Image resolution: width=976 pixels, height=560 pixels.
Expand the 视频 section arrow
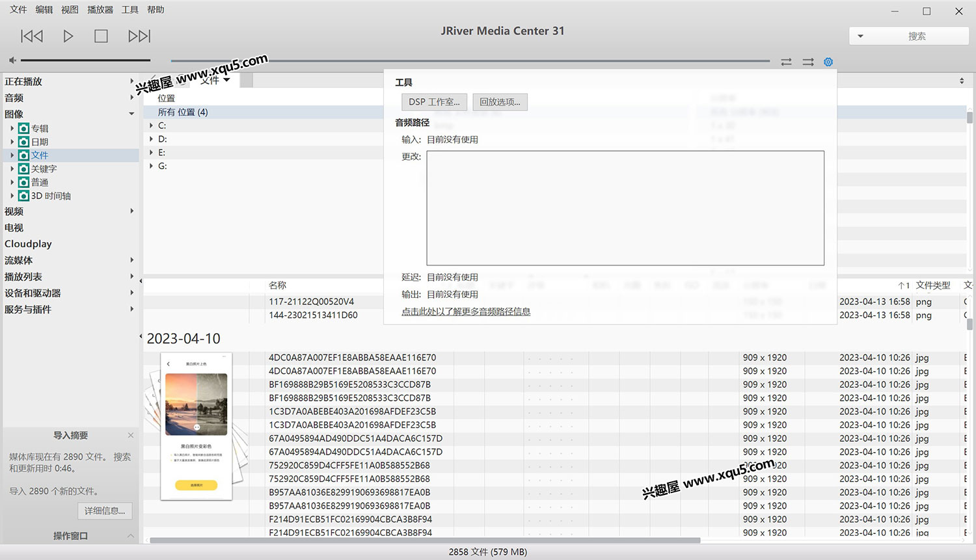(131, 211)
